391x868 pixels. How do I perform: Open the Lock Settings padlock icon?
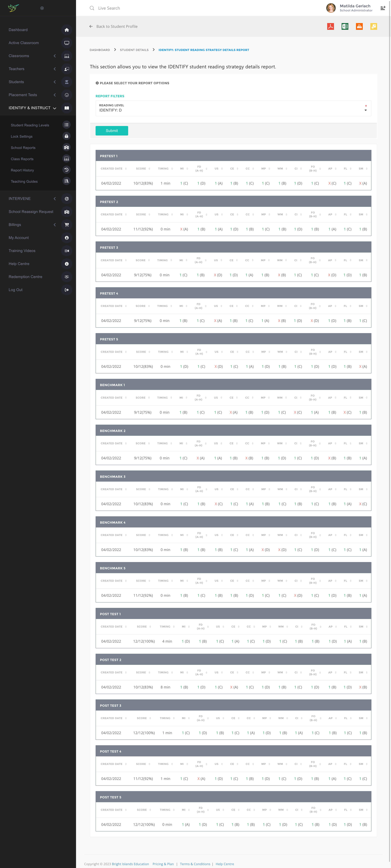pos(67,136)
